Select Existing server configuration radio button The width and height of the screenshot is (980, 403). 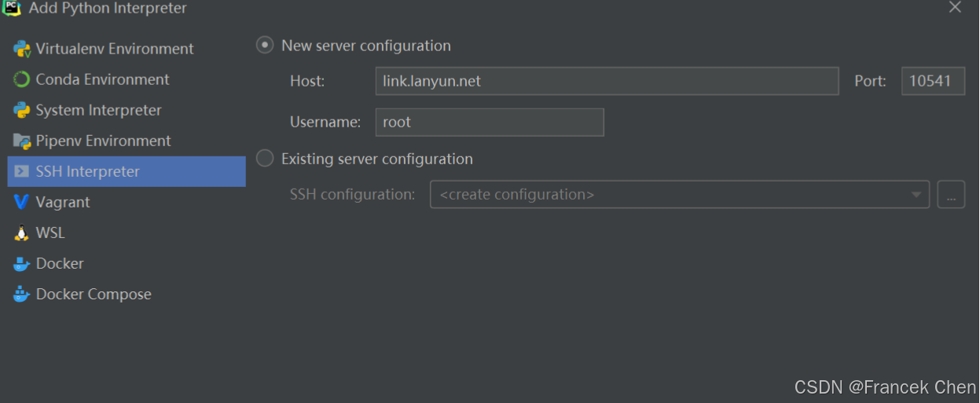pyautogui.click(x=266, y=159)
